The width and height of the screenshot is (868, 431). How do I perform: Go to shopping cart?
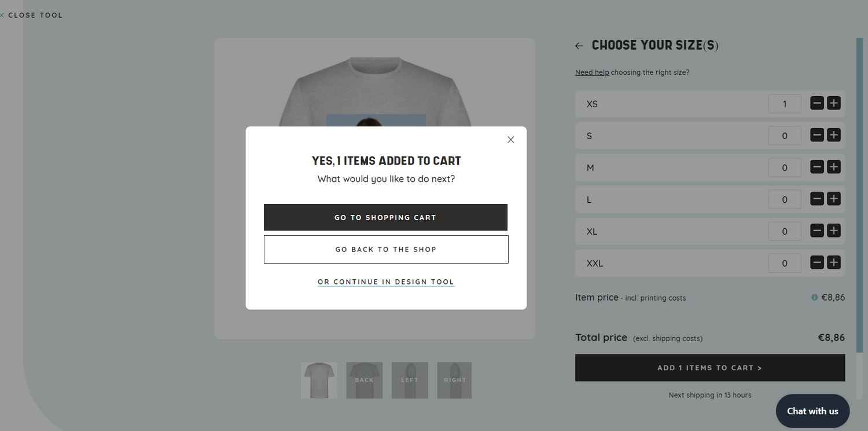point(385,217)
